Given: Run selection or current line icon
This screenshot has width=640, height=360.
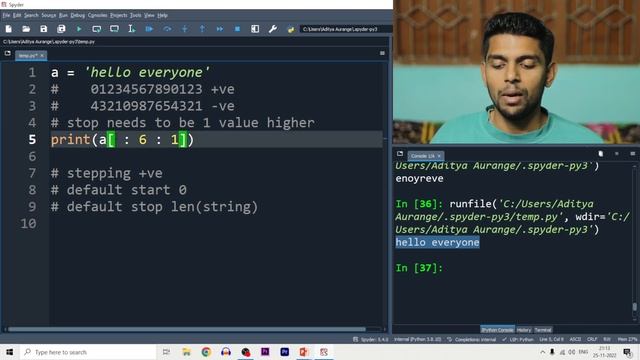Looking at the screenshot, I should (x=131, y=29).
